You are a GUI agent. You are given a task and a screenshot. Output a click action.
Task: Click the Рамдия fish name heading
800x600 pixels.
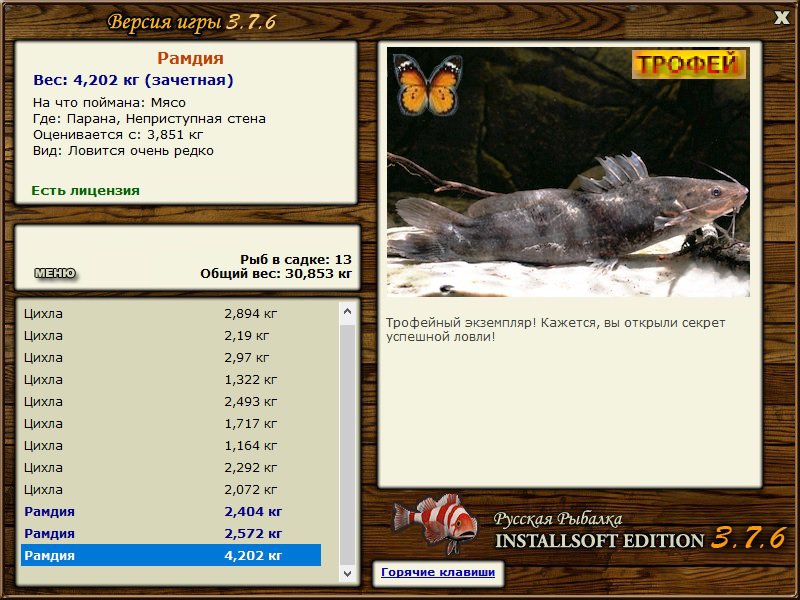(190, 58)
